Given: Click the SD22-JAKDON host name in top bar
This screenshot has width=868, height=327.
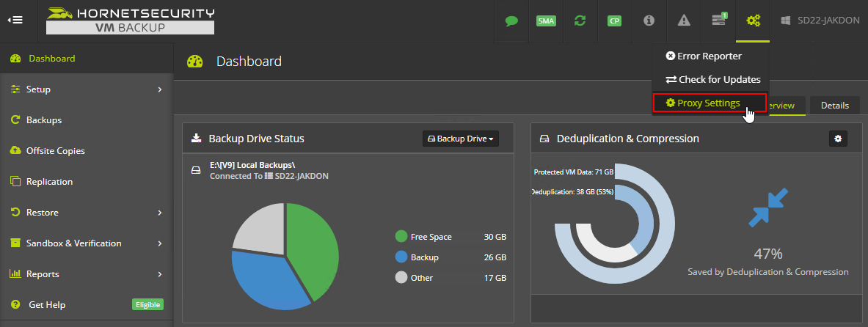Looking at the screenshot, I should (828, 21).
